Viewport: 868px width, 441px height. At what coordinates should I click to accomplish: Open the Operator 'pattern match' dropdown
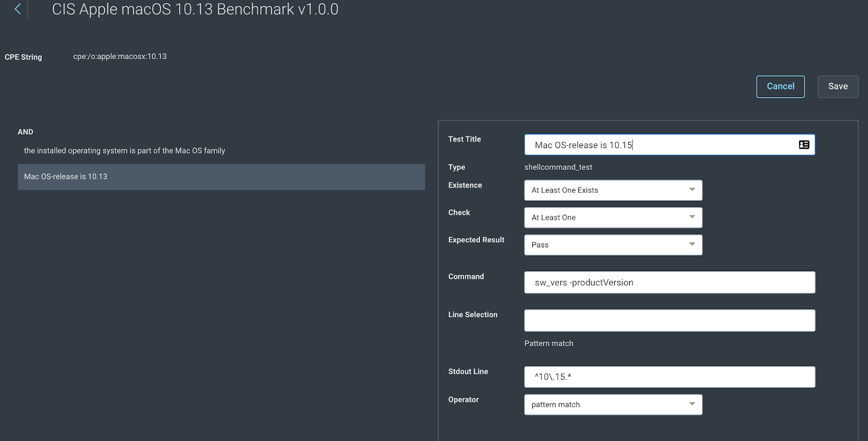[613, 405]
